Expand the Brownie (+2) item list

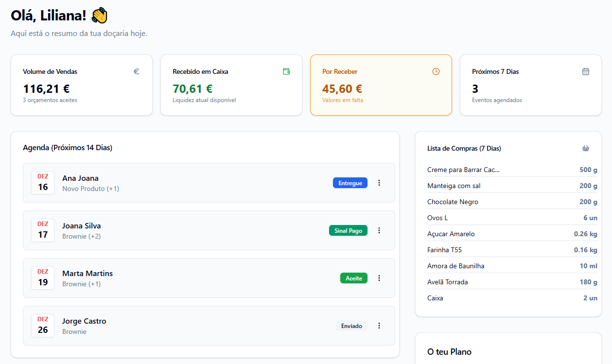click(81, 235)
